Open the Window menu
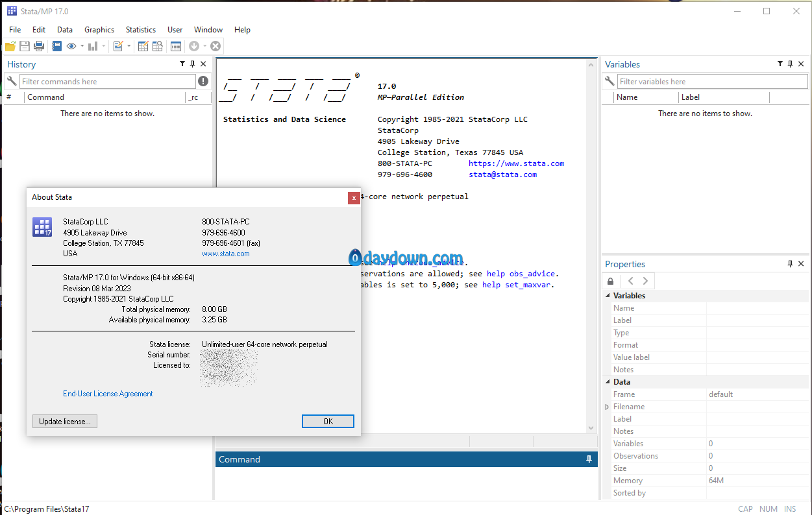 (208, 30)
